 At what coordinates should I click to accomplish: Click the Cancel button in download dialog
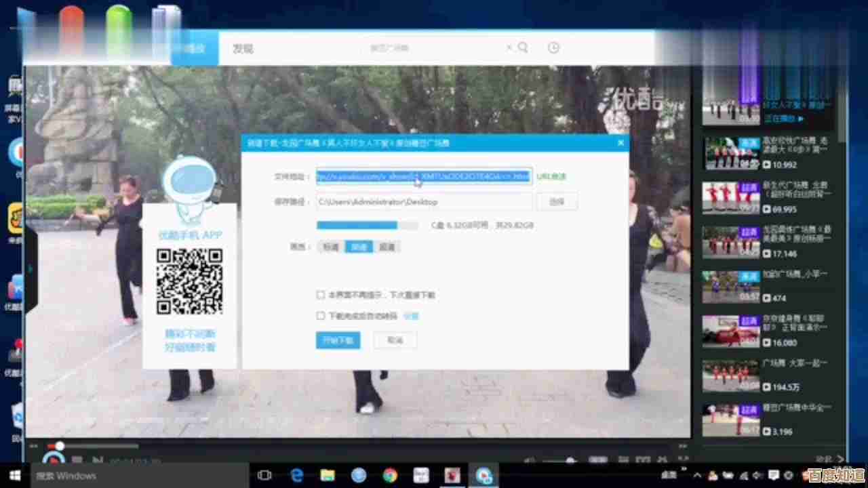395,340
